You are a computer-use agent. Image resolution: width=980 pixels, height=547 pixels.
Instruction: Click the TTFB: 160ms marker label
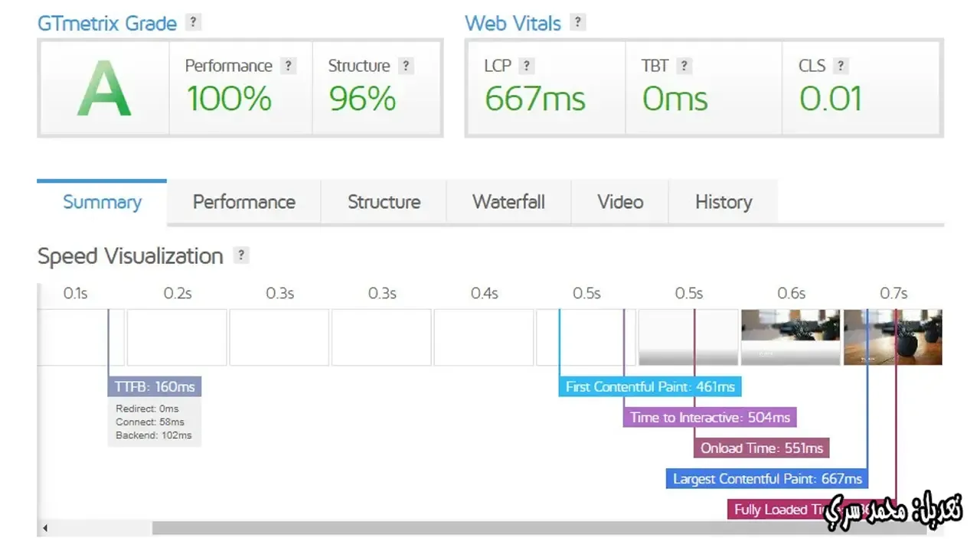pos(155,386)
